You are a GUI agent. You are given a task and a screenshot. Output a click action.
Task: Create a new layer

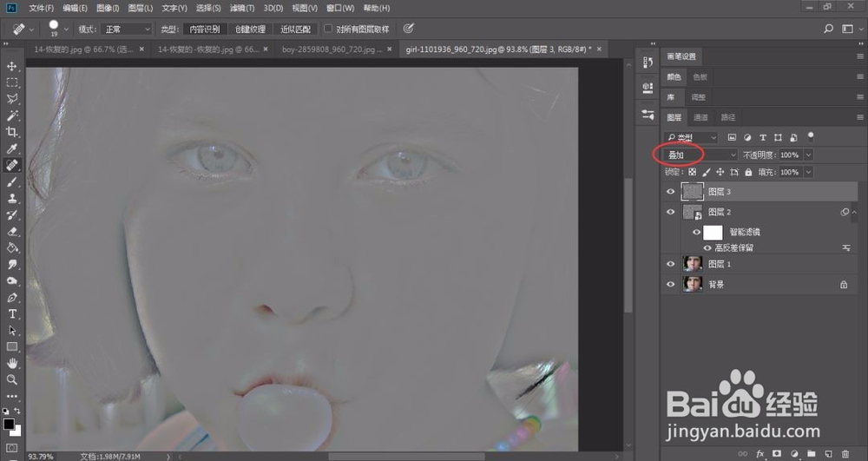coord(828,454)
